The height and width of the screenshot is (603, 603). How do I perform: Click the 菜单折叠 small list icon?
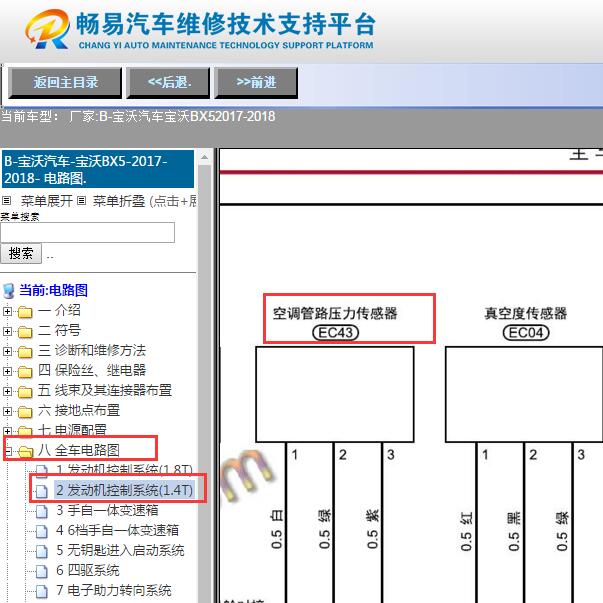coord(81,201)
